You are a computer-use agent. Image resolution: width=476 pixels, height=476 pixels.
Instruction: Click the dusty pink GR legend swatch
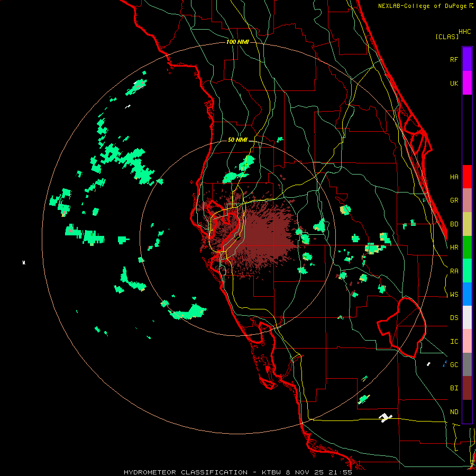pos(467,200)
